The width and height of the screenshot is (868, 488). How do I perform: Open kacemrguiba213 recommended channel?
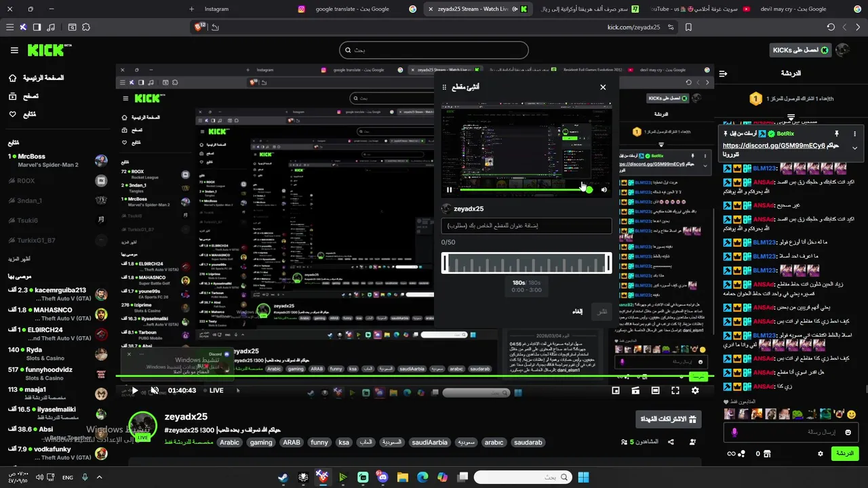click(58, 294)
